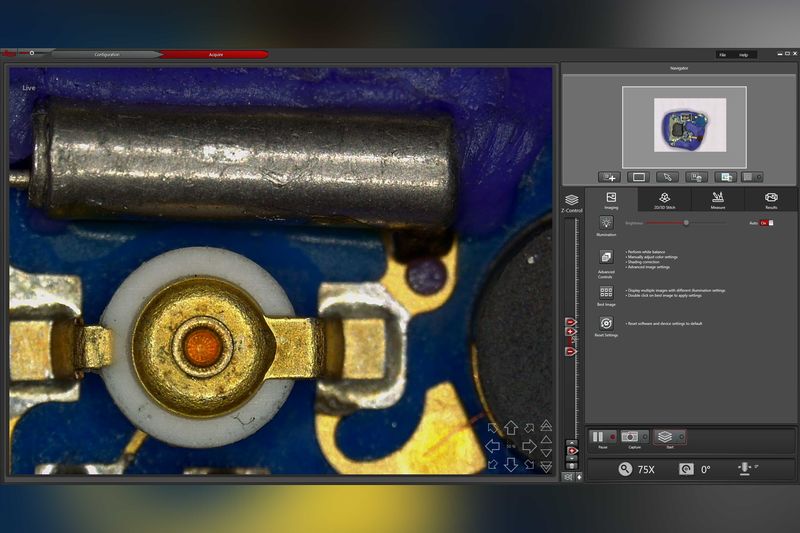Viewport: 800px width, 533px height.
Task: Switch to the 2D/3D Stitch tab
Action: click(664, 199)
